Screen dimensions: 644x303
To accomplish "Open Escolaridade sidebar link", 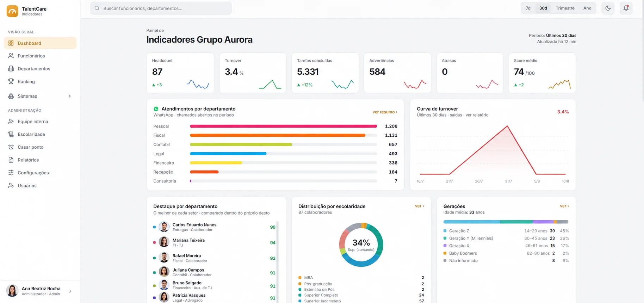I will click(x=40, y=134).
